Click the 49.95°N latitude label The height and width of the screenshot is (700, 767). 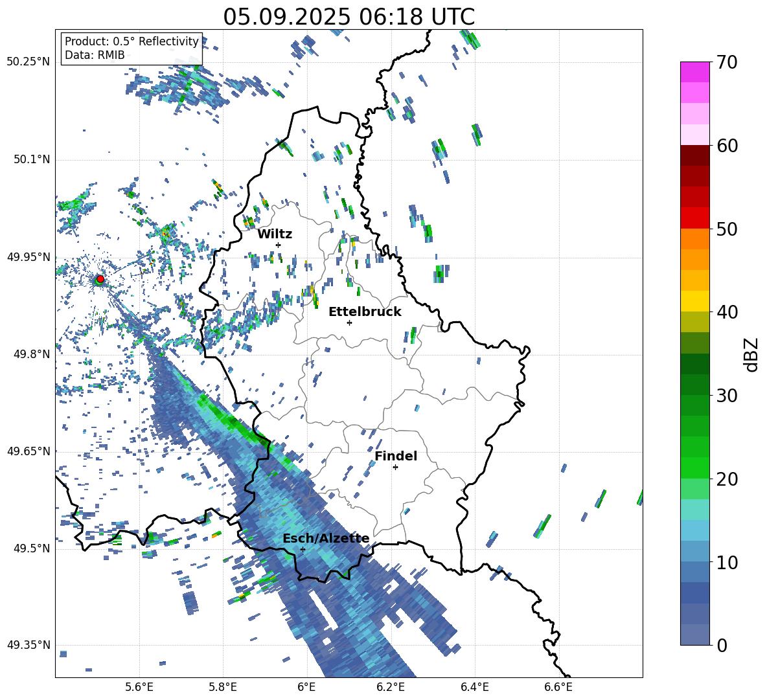click(29, 256)
